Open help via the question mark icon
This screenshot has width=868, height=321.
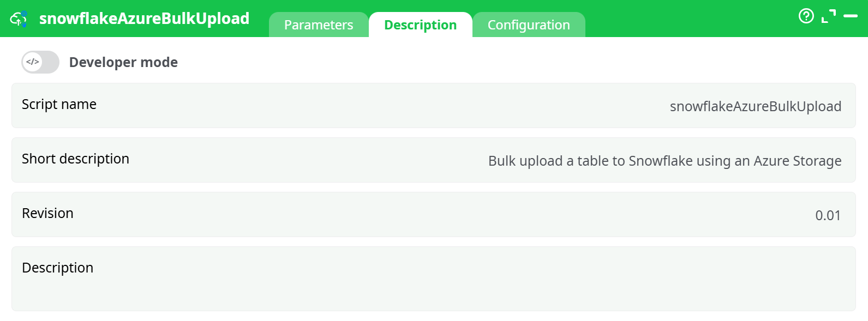click(x=806, y=16)
